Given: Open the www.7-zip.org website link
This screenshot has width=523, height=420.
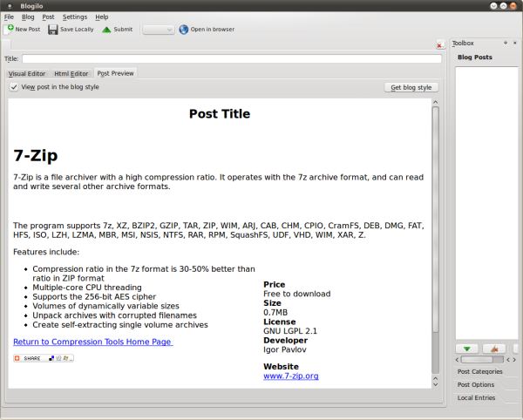Looking at the screenshot, I should click(x=291, y=376).
